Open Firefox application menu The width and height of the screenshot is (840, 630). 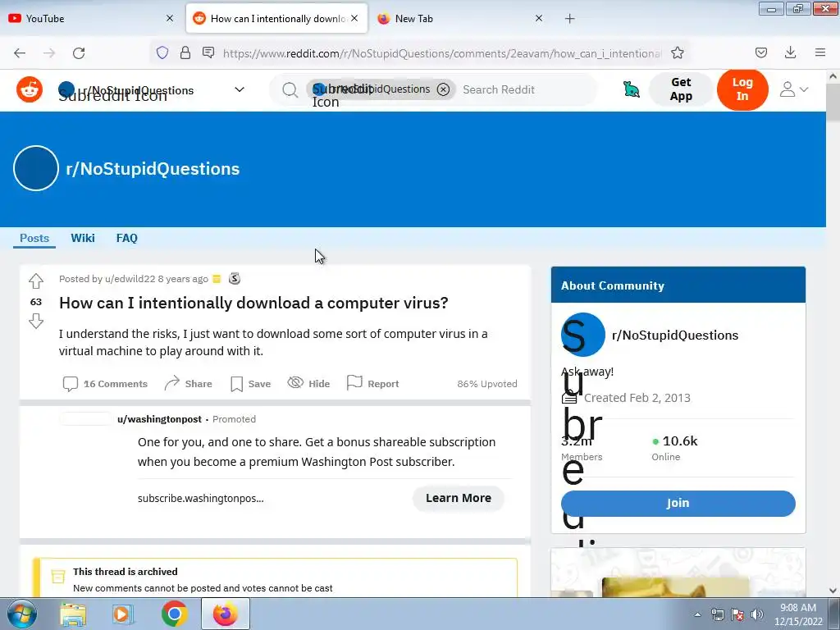point(820,52)
